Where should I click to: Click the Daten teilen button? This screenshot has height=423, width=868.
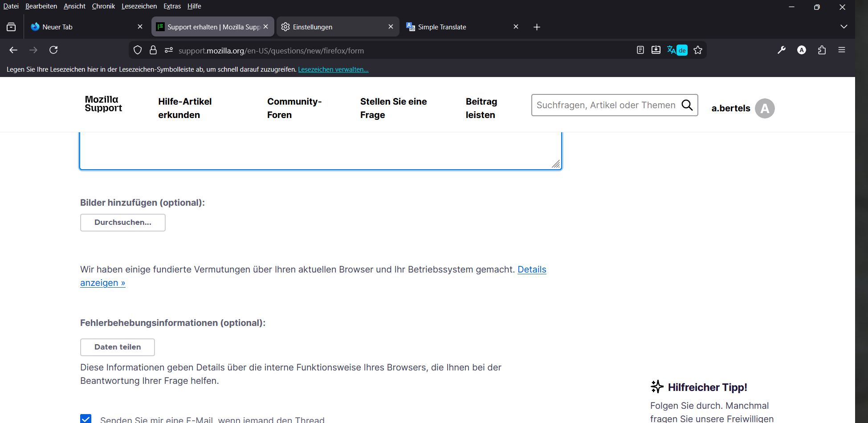118,347
